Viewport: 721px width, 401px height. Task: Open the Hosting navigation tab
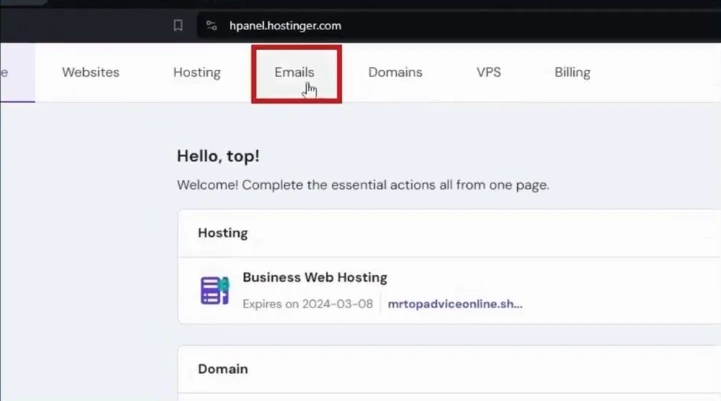point(197,72)
